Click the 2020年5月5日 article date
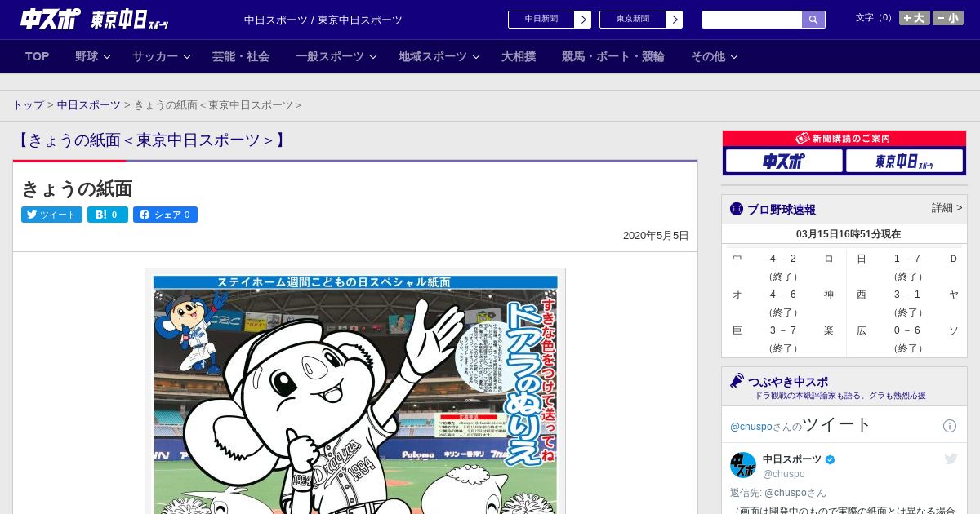 pyautogui.click(x=656, y=236)
